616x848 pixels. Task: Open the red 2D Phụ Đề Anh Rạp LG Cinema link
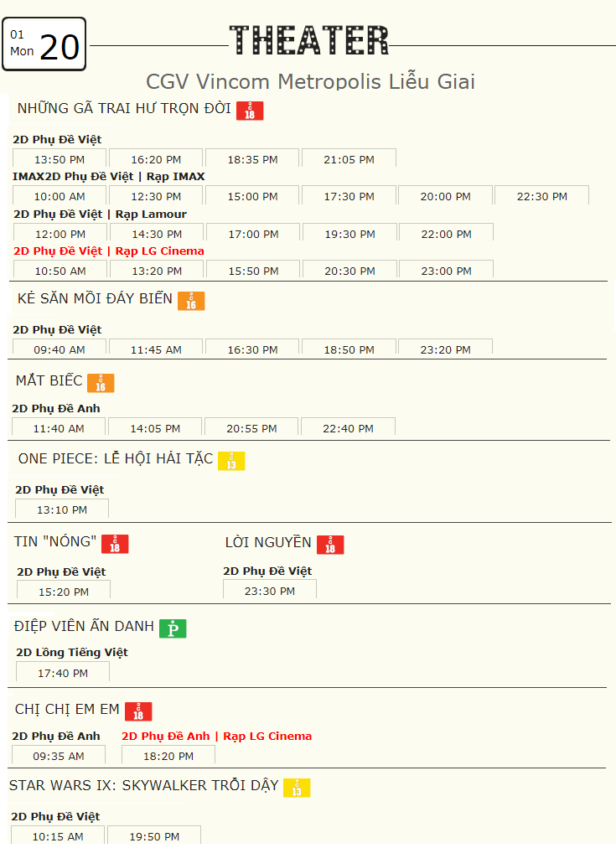(x=217, y=736)
